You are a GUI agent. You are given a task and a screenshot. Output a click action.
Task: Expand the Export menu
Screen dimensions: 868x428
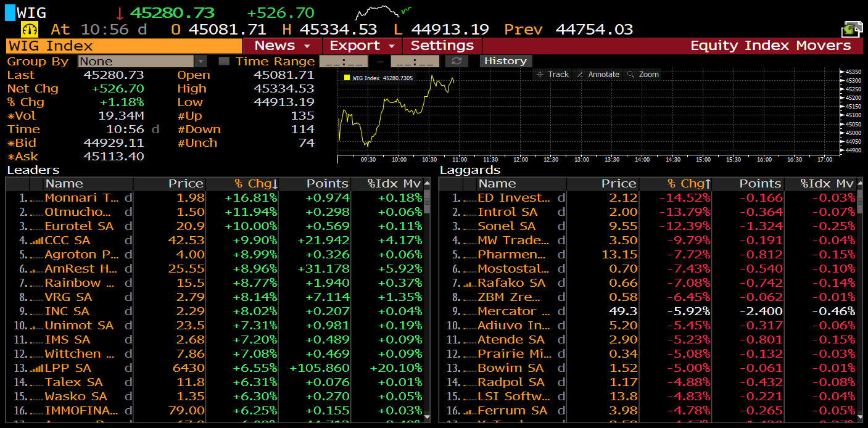[x=362, y=46]
